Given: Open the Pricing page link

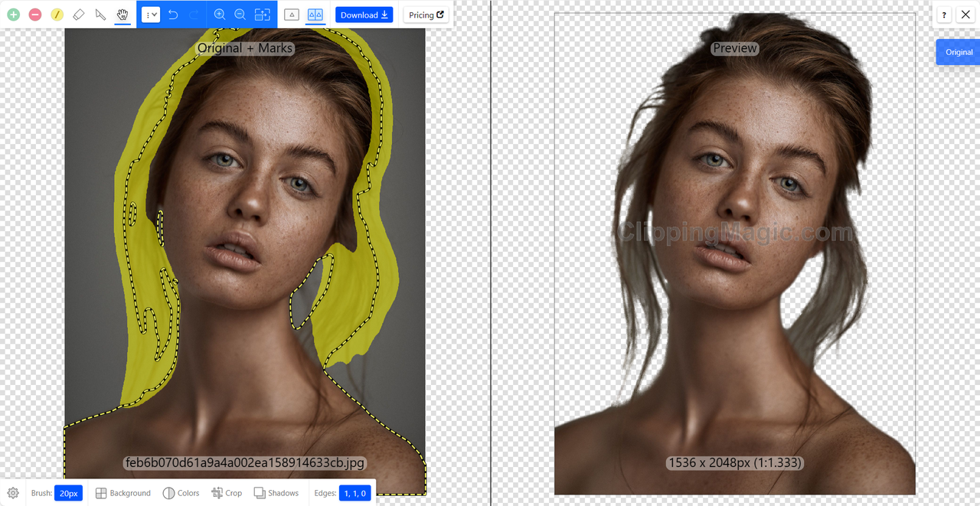Looking at the screenshot, I should point(426,15).
